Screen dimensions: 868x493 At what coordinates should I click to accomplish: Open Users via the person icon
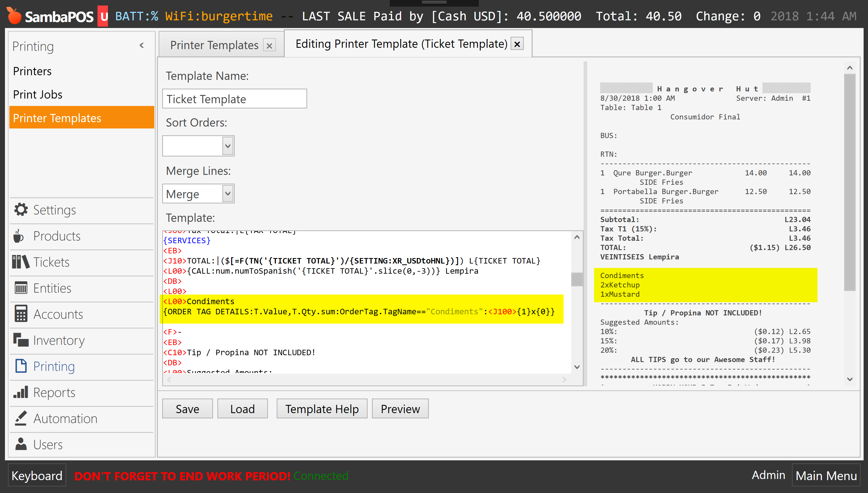[21, 444]
